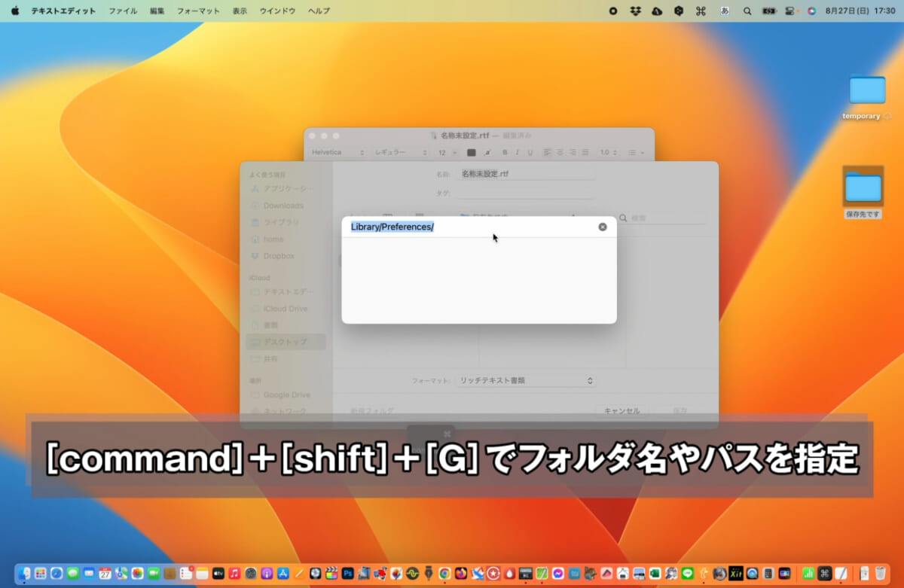The image size is (904, 588).
Task: Open Calendar from the Dock
Action: pyautogui.click(x=105, y=574)
